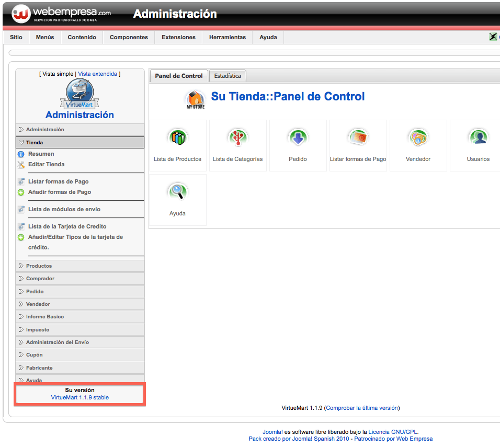Click Pack creado por Joomla! Spanish 2010

tap(299, 439)
